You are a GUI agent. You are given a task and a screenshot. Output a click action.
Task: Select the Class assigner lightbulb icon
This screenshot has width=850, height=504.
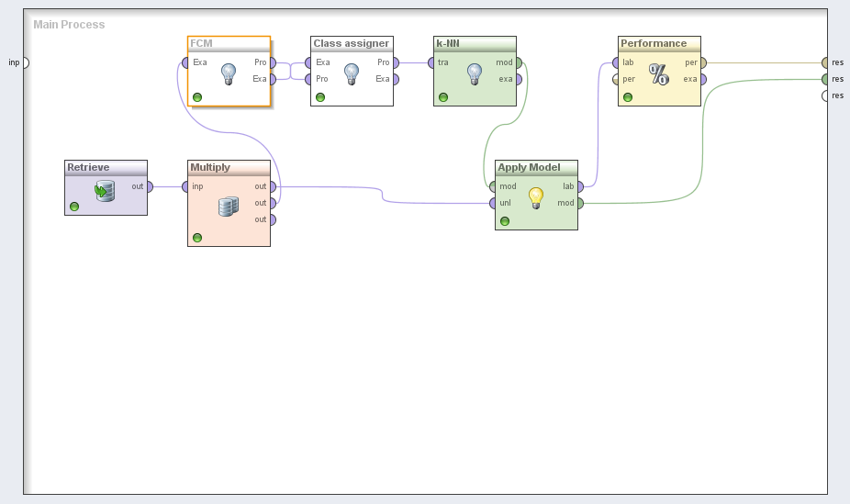[x=352, y=74]
